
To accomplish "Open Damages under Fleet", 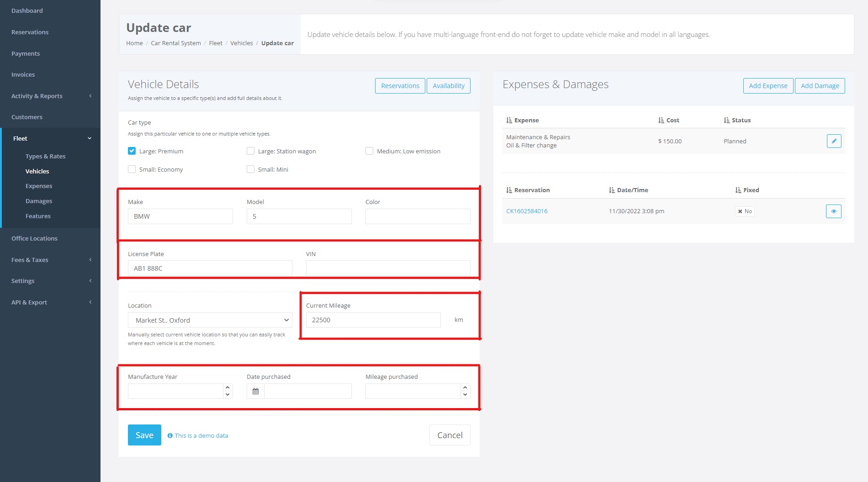I will click(39, 201).
